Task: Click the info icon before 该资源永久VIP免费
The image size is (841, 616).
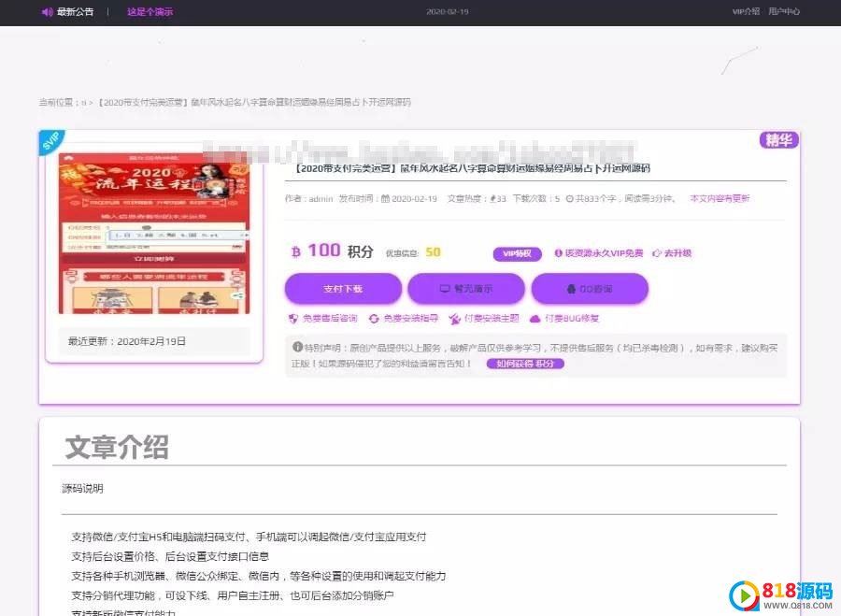Action: [559, 252]
